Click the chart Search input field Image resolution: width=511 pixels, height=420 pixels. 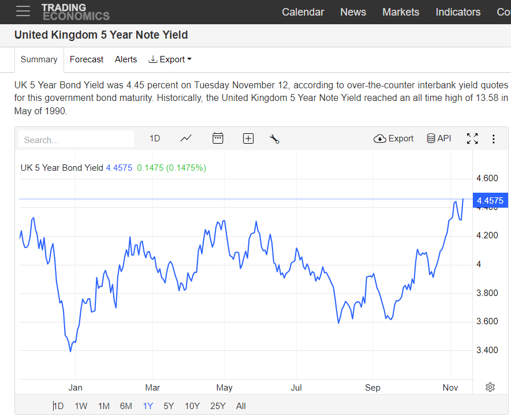coord(76,140)
